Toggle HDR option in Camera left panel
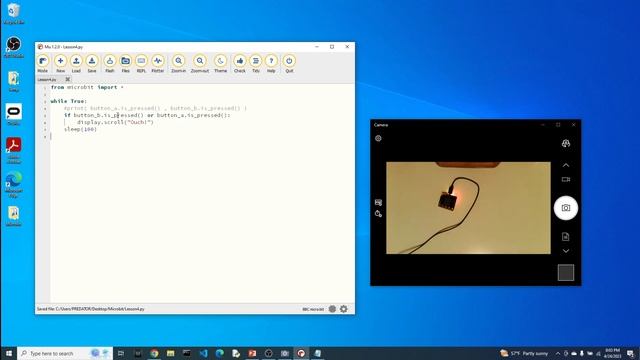Image resolution: width=640 pixels, height=360 pixels. click(378, 202)
